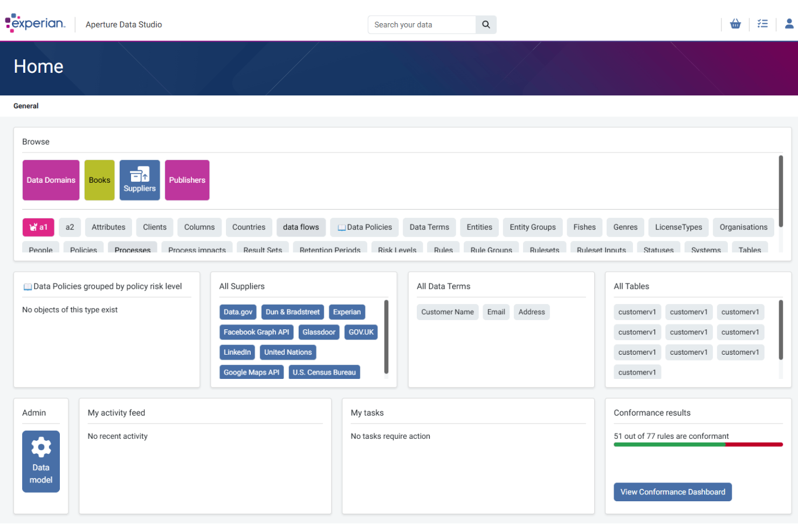Click the book icon on Data Policies chip

pyautogui.click(x=342, y=227)
